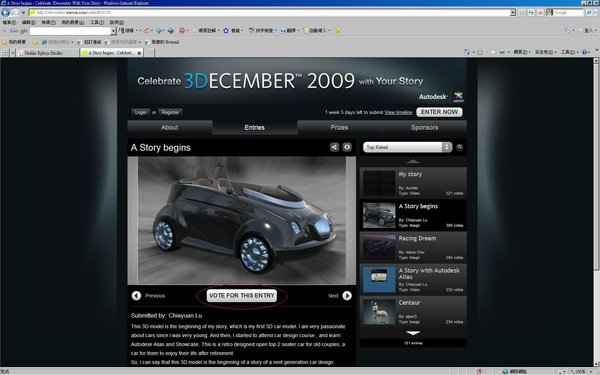Image resolution: width=600 pixels, height=375 pixels.
Task: Open the Prizes tab
Action: (x=339, y=127)
